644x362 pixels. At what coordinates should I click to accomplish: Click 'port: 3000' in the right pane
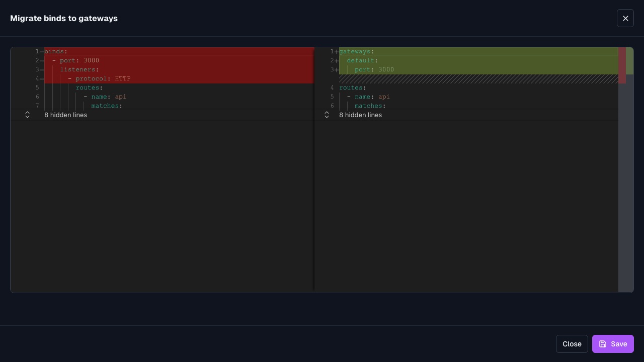(374, 69)
